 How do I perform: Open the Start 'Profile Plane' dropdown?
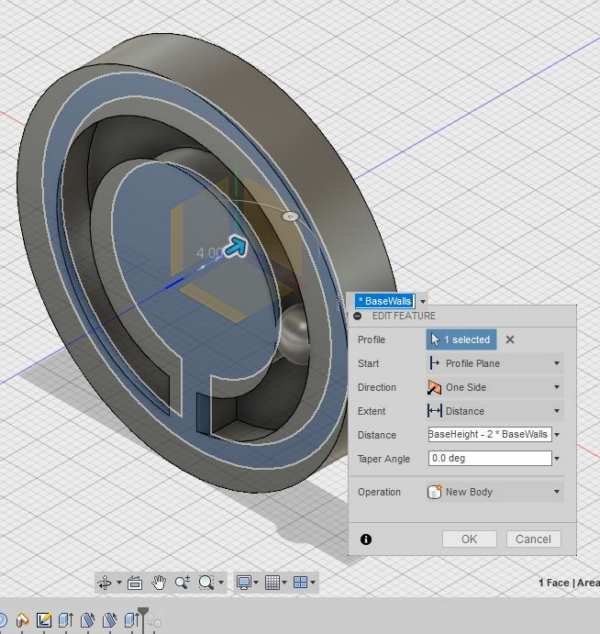pyautogui.click(x=494, y=363)
